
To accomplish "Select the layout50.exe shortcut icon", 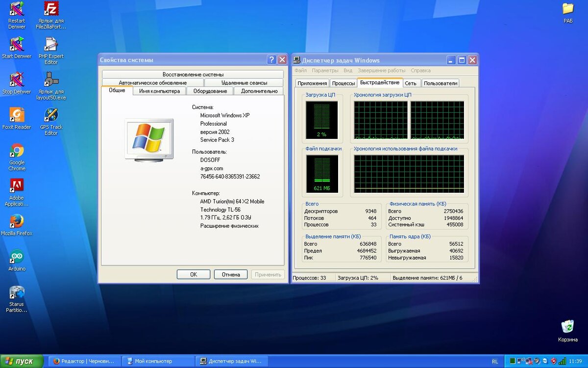I will (x=51, y=79).
